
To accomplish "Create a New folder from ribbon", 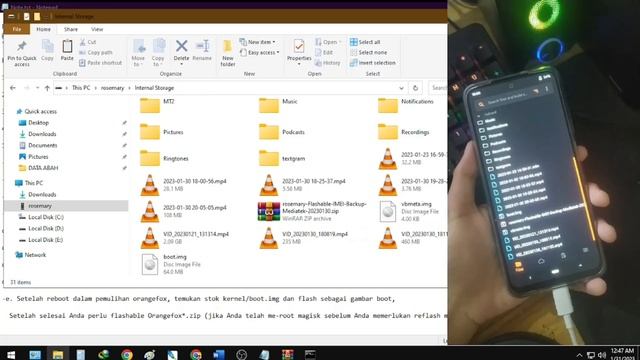I will coord(228,53).
